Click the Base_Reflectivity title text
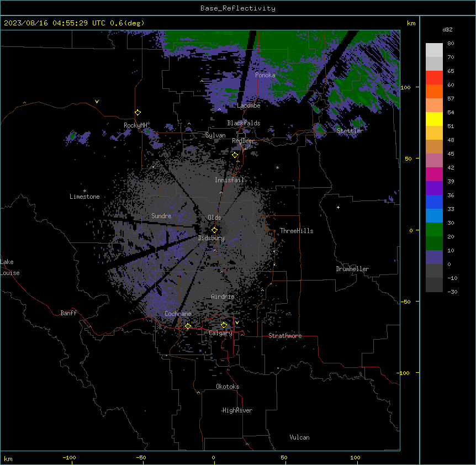 [238, 8]
